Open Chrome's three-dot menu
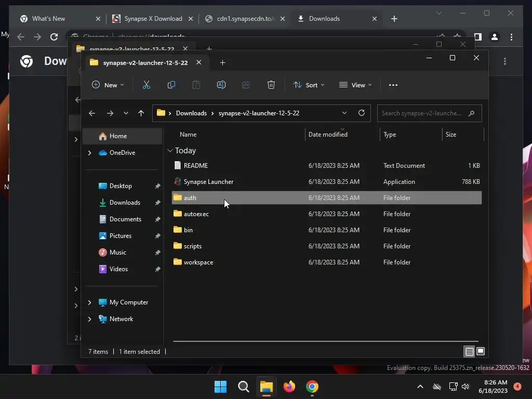The width and height of the screenshot is (532, 399). (511, 37)
